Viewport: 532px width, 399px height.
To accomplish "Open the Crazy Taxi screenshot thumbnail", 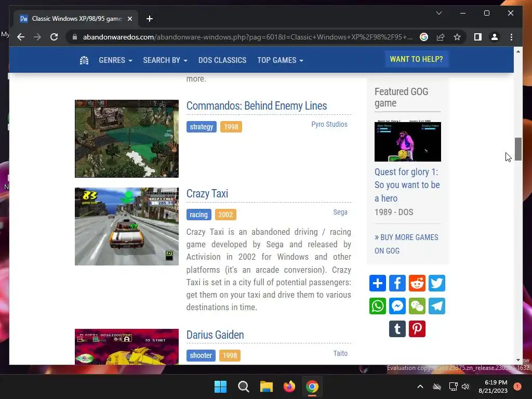I will click(127, 227).
